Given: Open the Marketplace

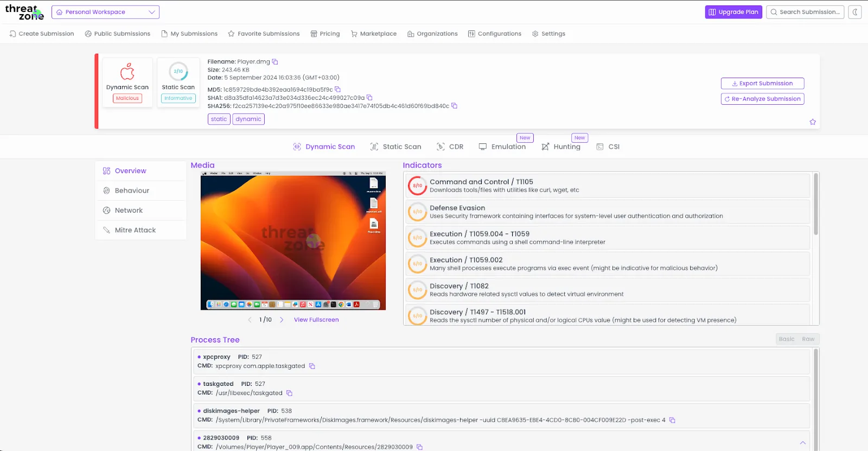Looking at the screenshot, I should [374, 34].
